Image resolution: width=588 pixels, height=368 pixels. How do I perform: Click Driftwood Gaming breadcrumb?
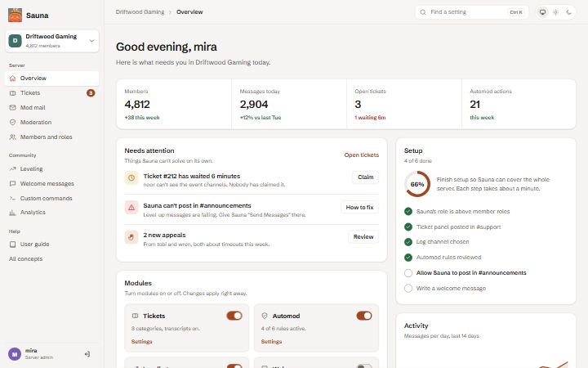(x=140, y=12)
